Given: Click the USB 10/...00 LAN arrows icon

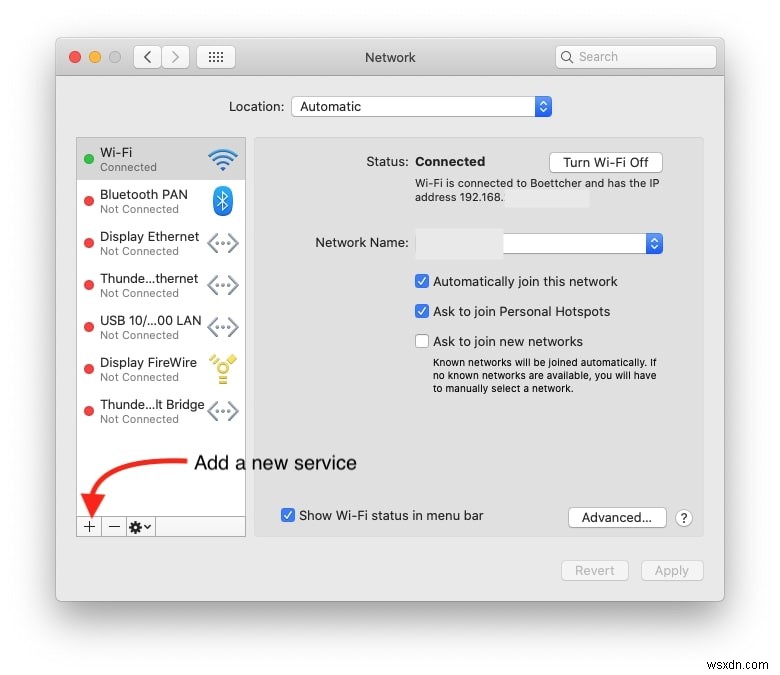Looking at the screenshot, I should click(x=222, y=327).
